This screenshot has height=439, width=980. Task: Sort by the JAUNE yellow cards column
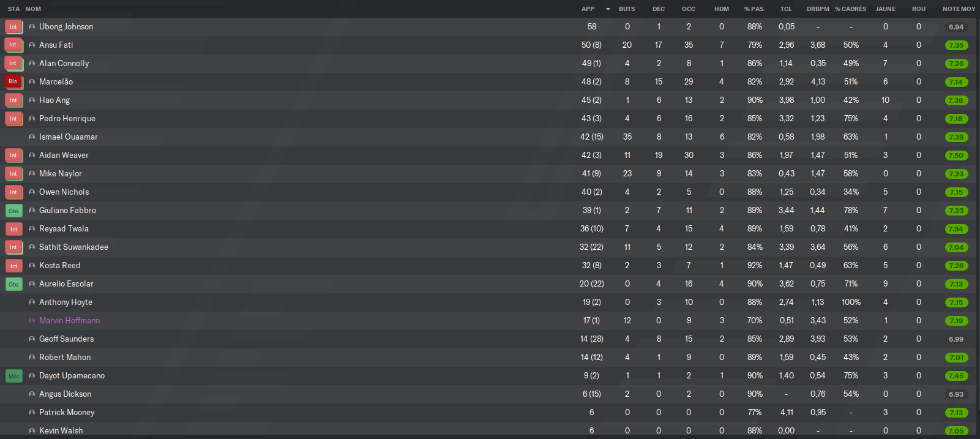click(886, 9)
